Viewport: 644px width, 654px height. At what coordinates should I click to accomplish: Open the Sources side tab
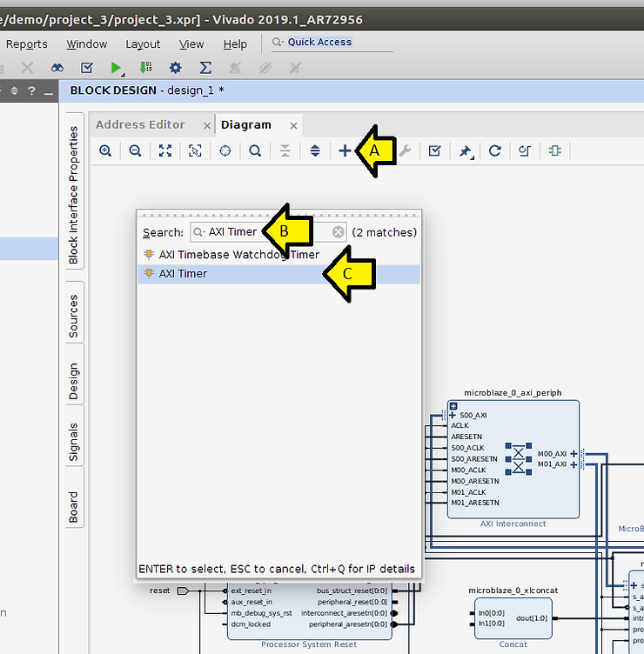pyautogui.click(x=74, y=317)
